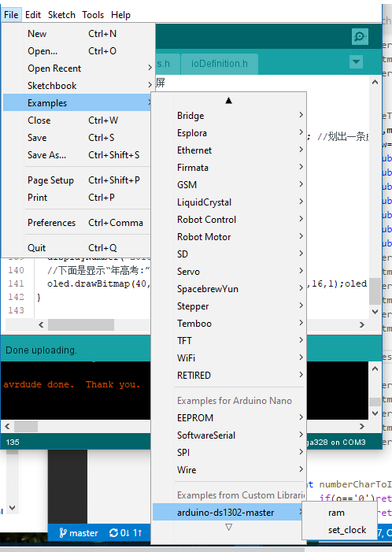Choose New from the File menu

tap(78, 34)
